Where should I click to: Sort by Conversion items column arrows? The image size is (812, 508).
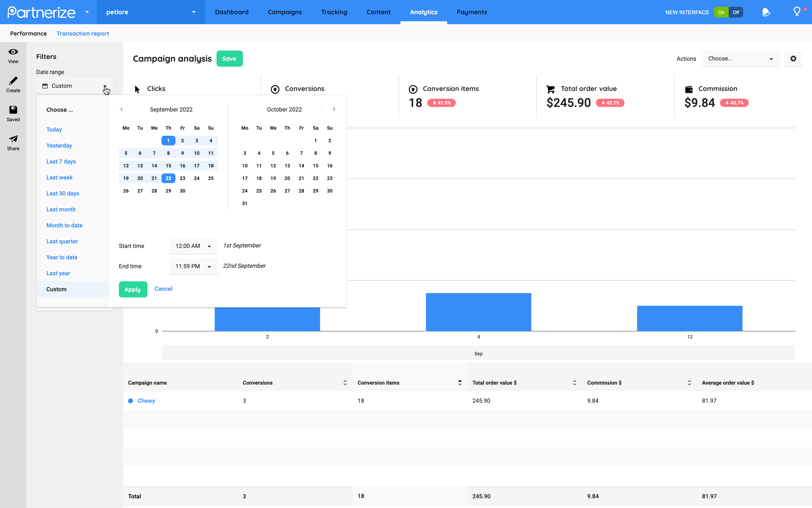point(460,383)
